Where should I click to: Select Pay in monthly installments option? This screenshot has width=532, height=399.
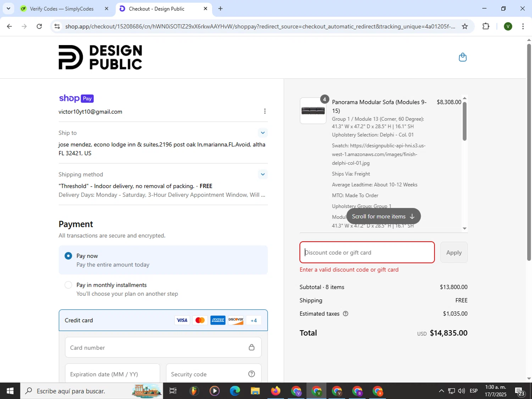pyautogui.click(x=68, y=285)
